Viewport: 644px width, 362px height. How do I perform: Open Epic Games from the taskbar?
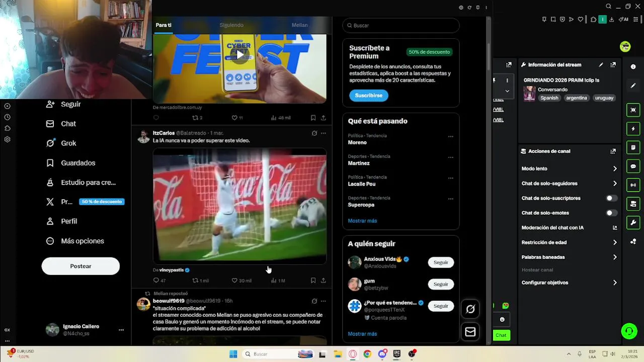click(x=397, y=354)
